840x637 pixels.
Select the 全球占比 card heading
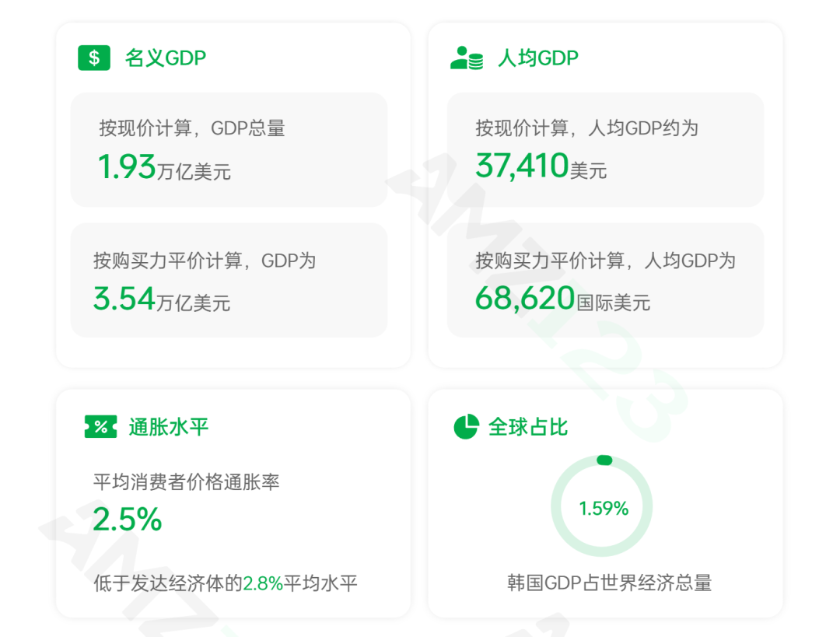coord(527,427)
